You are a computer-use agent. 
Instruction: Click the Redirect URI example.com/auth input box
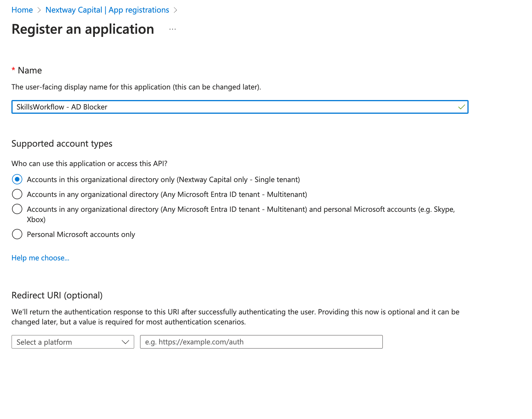(261, 342)
